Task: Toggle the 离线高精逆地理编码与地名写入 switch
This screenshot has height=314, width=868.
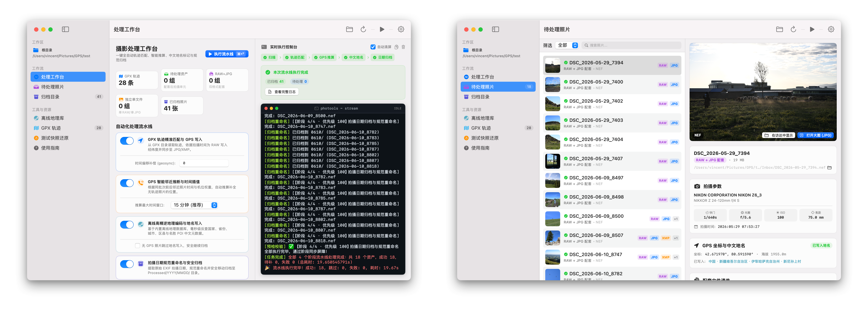Action: [x=127, y=224]
